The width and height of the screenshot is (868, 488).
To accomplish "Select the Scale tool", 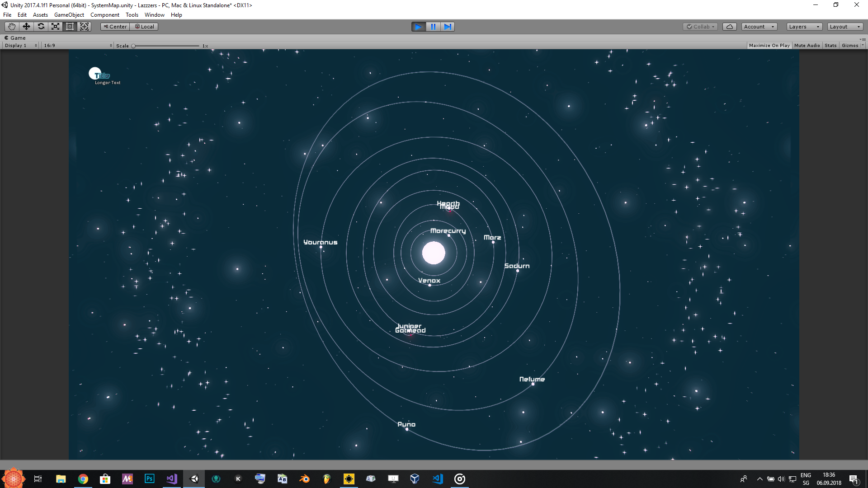I will pyautogui.click(x=55, y=27).
